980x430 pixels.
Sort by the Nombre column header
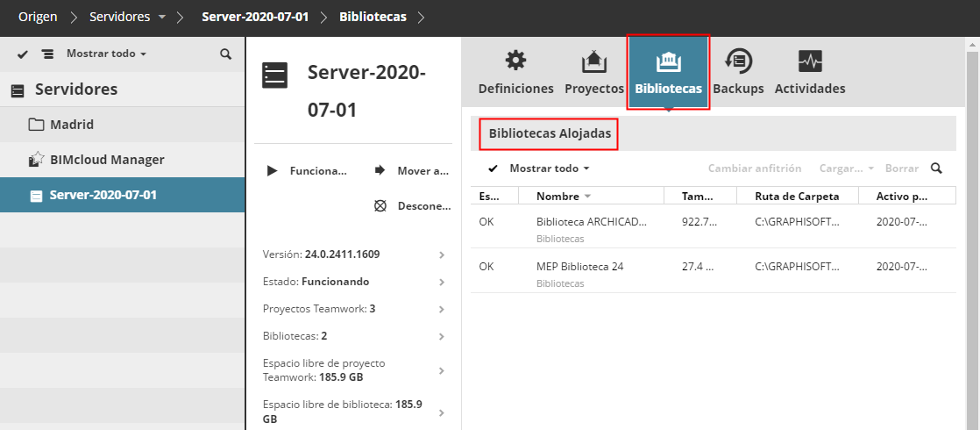[591, 196]
